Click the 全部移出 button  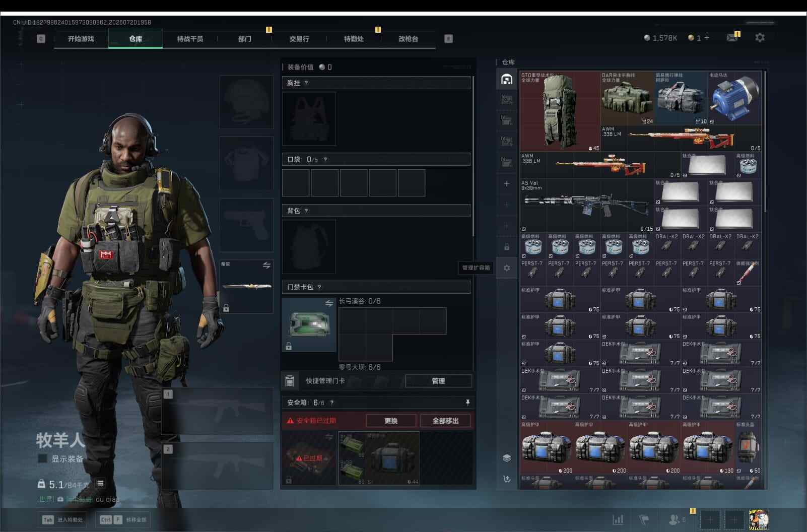[445, 421]
